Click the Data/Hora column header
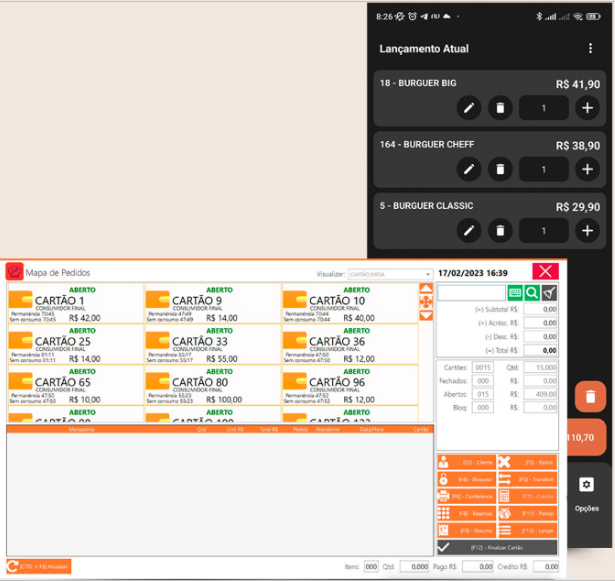 point(371,429)
